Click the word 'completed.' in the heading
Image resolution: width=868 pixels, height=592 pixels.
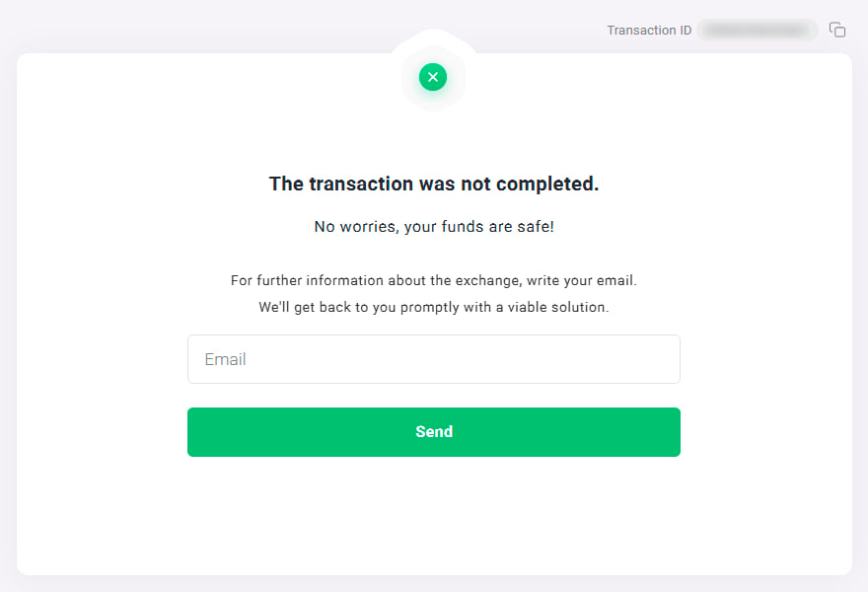tap(546, 184)
